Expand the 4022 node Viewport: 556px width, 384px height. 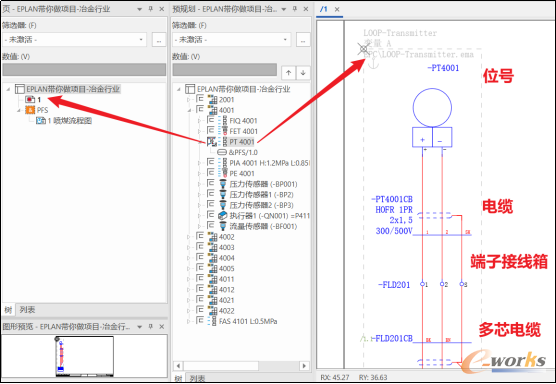(189, 311)
